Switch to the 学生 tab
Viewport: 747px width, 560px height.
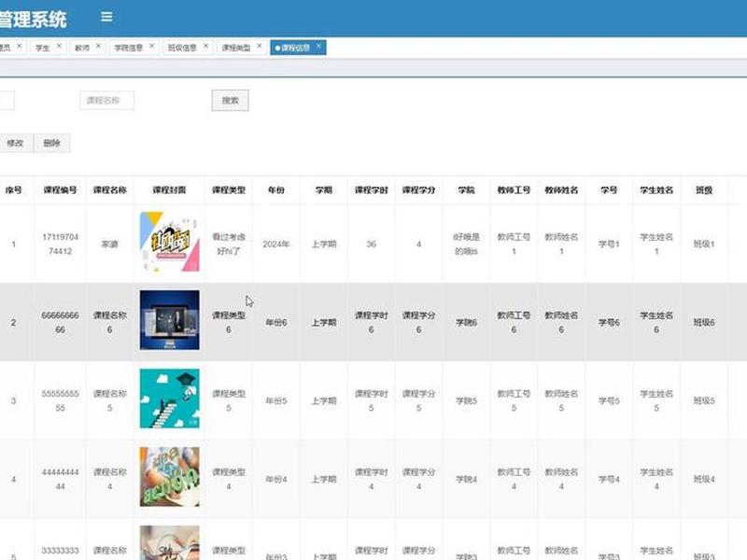pyautogui.click(x=43, y=48)
